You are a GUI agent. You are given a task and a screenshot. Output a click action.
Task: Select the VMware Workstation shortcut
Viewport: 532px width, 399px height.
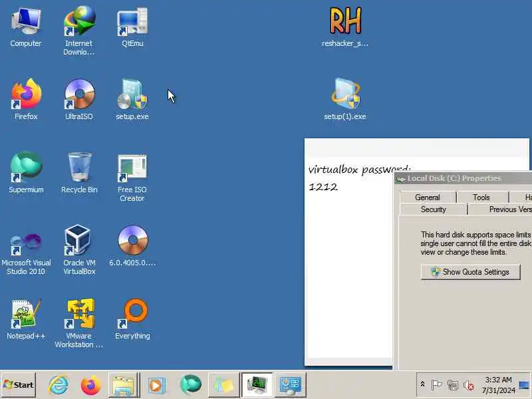79,323
